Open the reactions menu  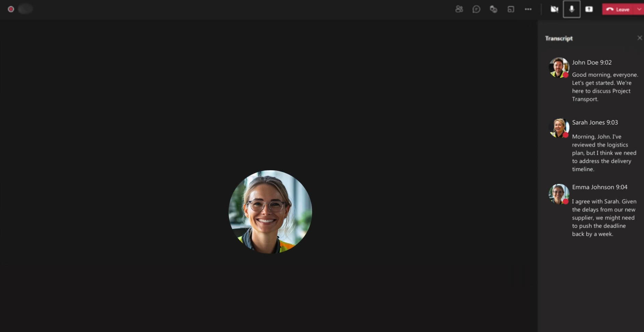tap(493, 9)
